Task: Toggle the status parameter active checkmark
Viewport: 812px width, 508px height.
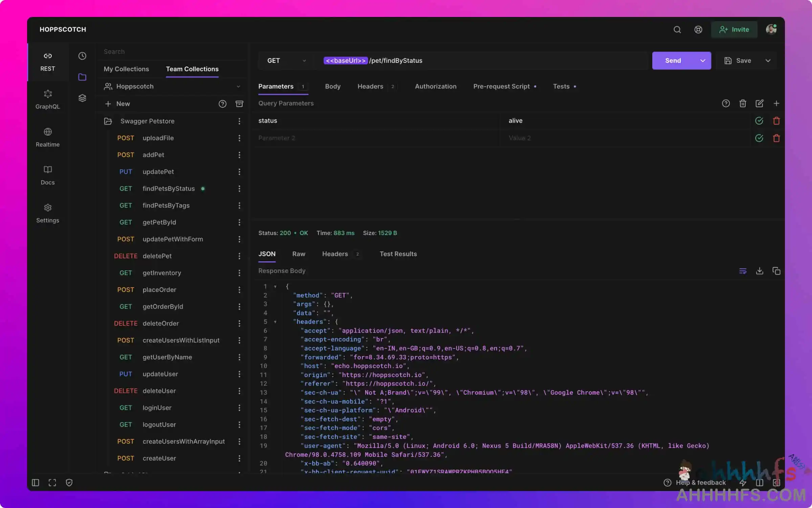Action: point(759,121)
